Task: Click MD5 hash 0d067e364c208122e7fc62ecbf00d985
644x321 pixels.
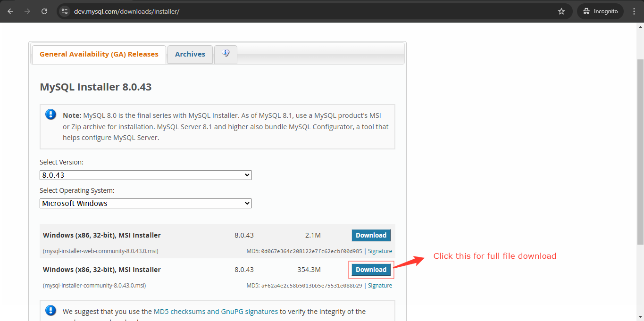Action: tap(311, 251)
